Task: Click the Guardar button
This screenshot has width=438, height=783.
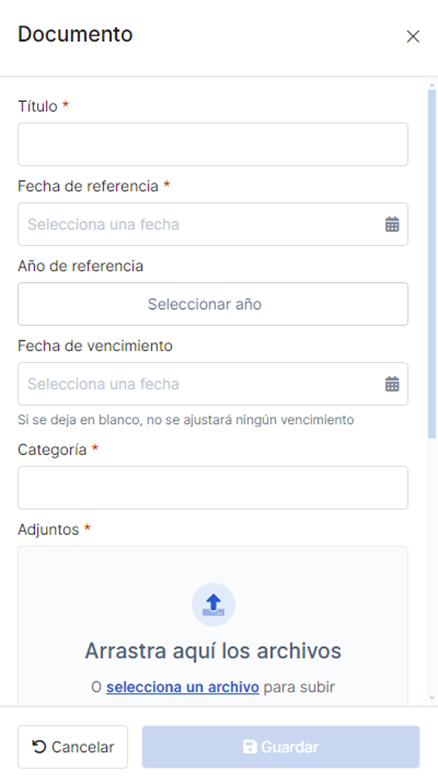Action: [281, 747]
